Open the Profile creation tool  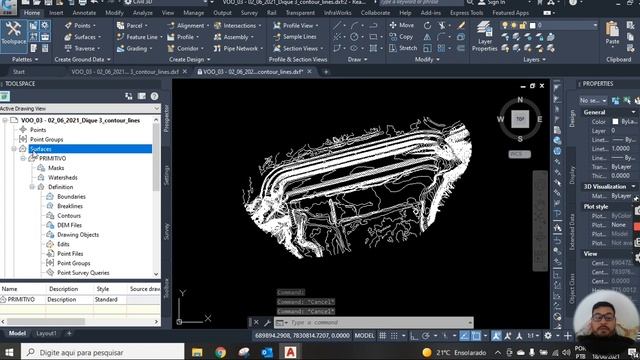pos(183,37)
